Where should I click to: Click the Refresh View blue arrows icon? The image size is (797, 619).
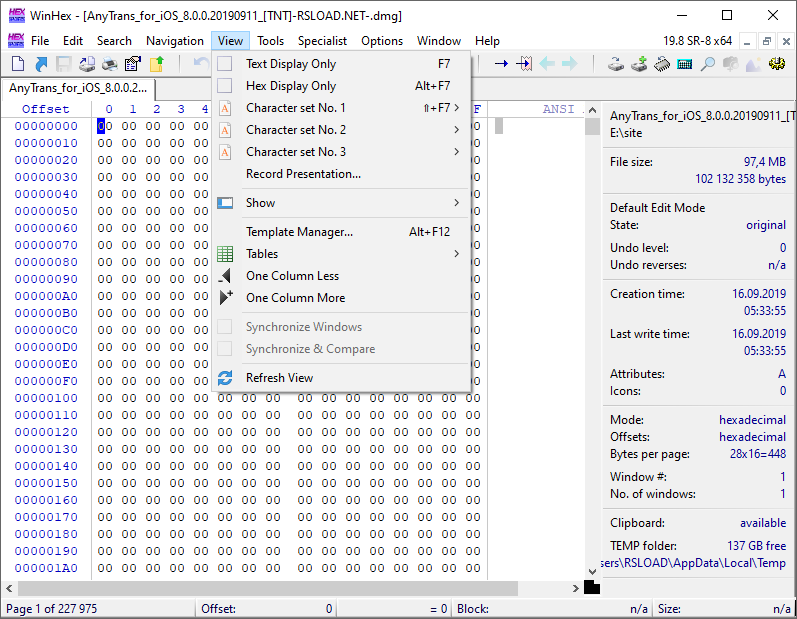click(225, 378)
